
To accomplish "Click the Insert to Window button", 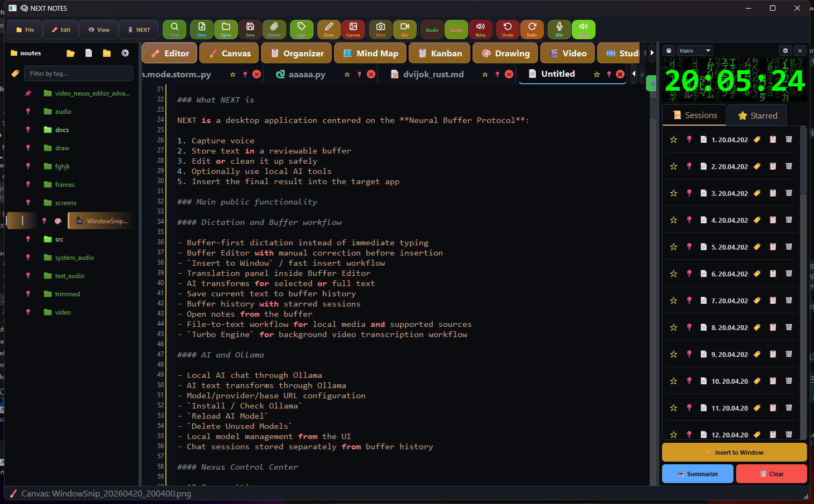I will click(734, 452).
